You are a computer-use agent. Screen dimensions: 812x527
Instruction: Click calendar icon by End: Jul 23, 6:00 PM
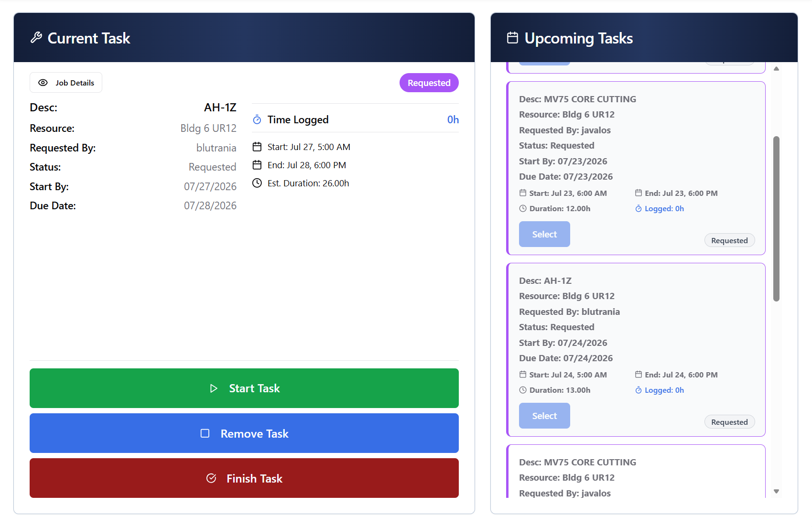pyautogui.click(x=639, y=193)
